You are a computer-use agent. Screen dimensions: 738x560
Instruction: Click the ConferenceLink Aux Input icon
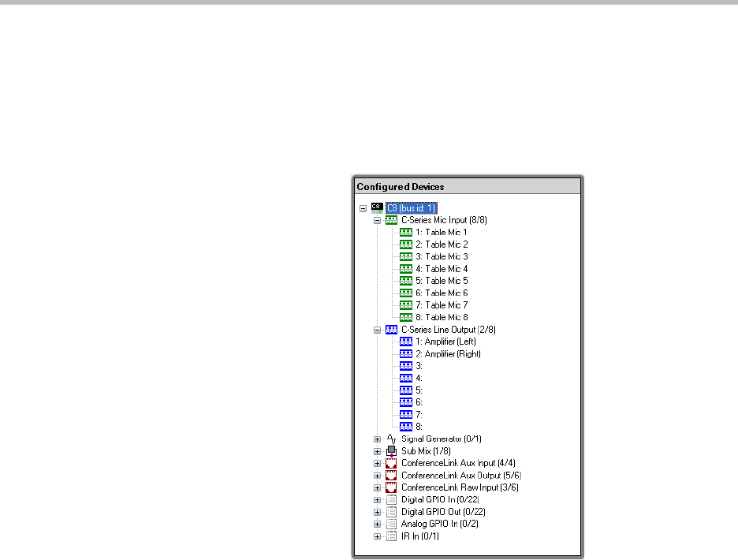point(391,463)
